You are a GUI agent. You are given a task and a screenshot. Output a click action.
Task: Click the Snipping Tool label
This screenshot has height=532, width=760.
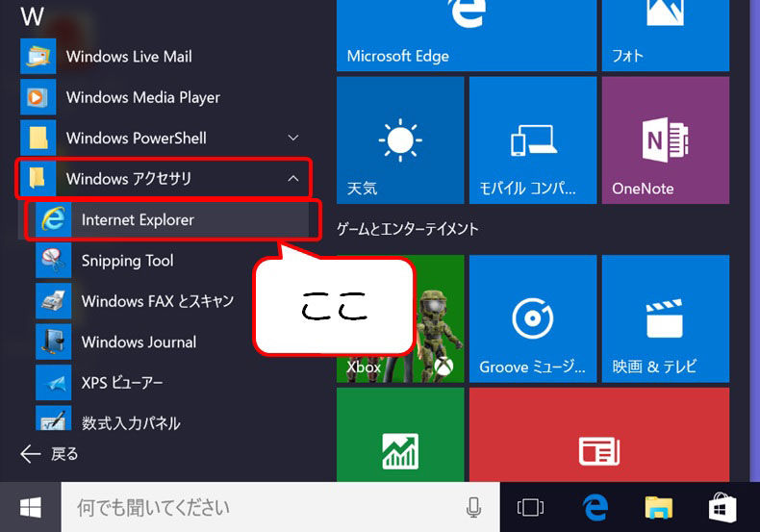click(128, 261)
